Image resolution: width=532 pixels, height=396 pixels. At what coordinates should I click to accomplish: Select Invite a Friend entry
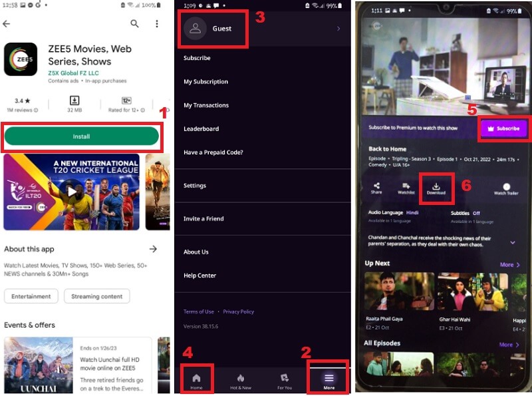pyautogui.click(x=203, y=219)
